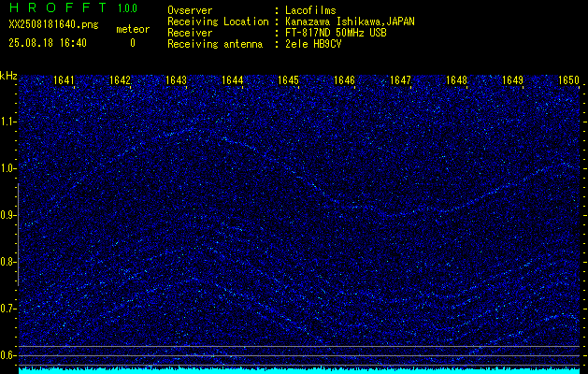Click 'Kanazawa Ishikawa,JAPAN' text
Screen dimensions: 588x374
(350, 22)
